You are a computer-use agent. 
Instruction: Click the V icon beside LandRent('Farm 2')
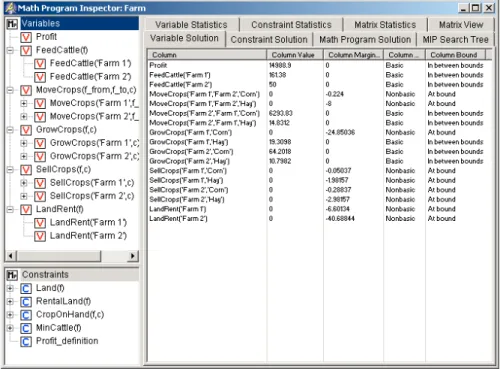point(40,236)
